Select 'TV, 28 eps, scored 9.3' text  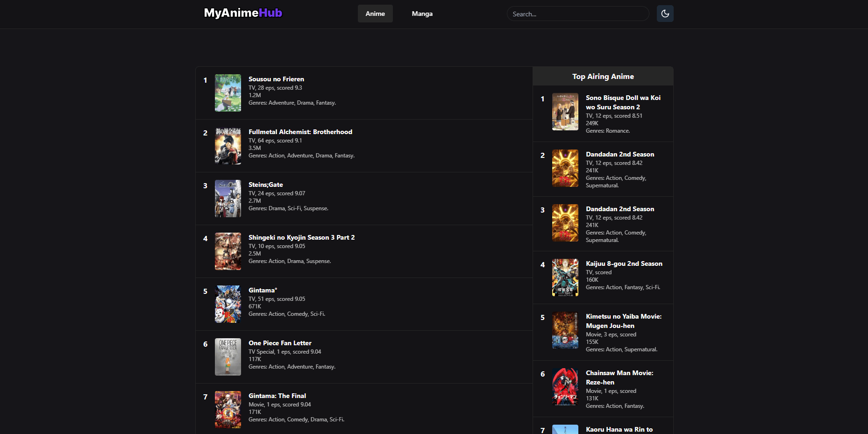275,88
